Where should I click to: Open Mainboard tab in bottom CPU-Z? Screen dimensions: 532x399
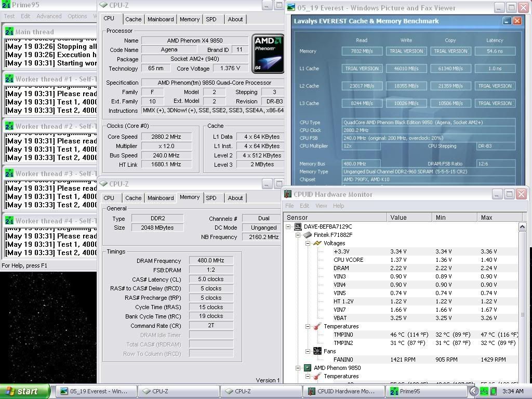pos(161,198)
